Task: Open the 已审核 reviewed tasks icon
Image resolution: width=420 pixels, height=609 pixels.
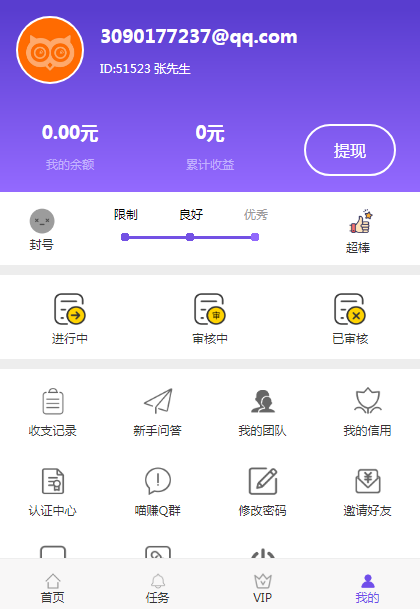Action: pyautogui.click(x=350, y=310)
